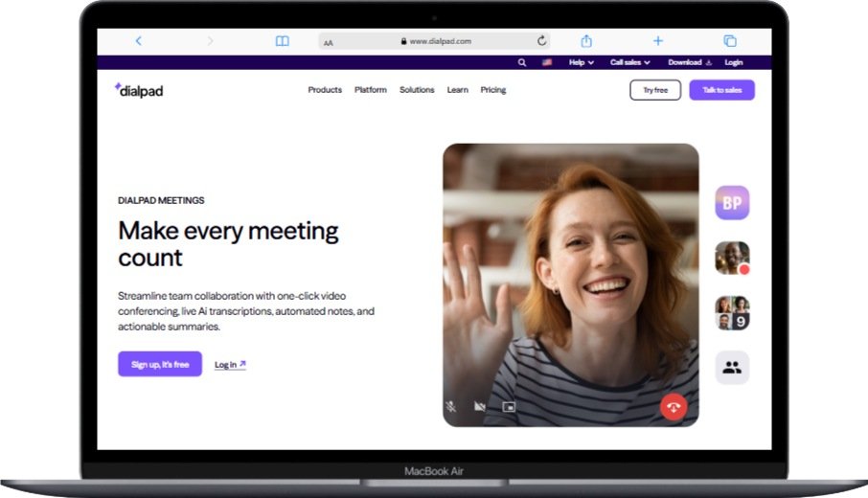
Task: Open the Learn menu
Action: pos(457,90)
